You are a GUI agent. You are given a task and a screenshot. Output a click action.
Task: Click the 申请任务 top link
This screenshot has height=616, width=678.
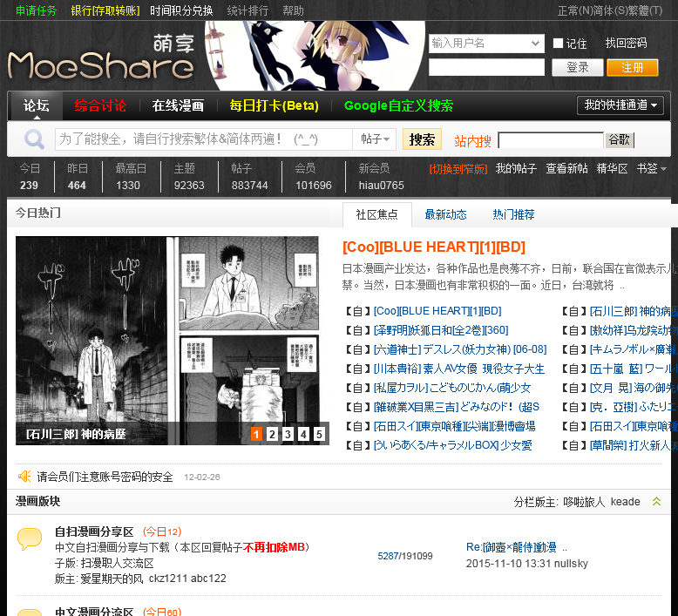37,10
